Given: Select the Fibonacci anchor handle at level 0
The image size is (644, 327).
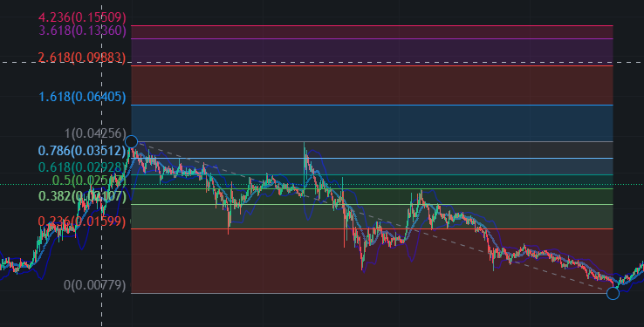Looking at the screenshot, I should [x=613, y=293].
